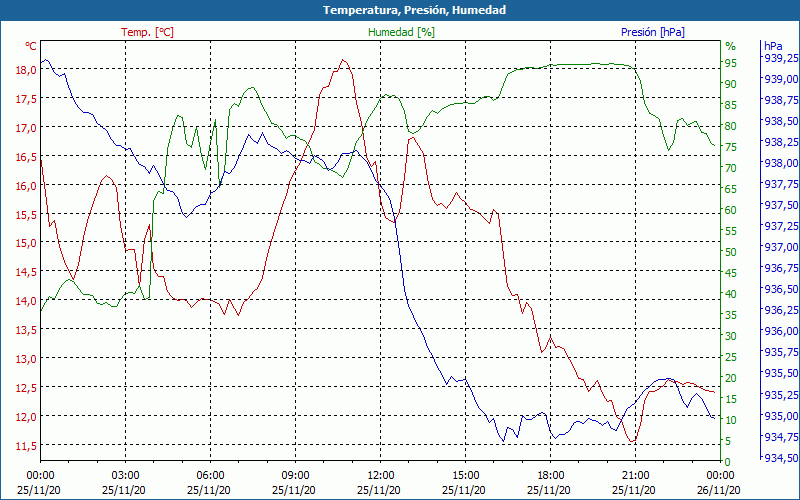Select the green 'Humedad [%]' legend label

(401, 32)
